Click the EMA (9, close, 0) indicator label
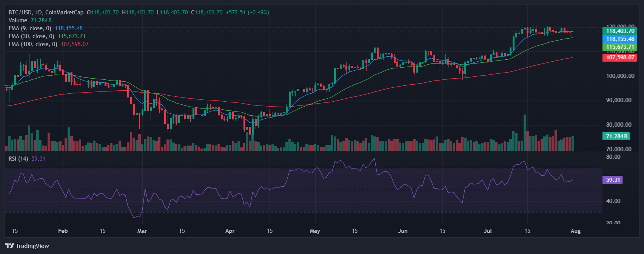The height and width of the screenshot is (254, 644). coord(30,28)
